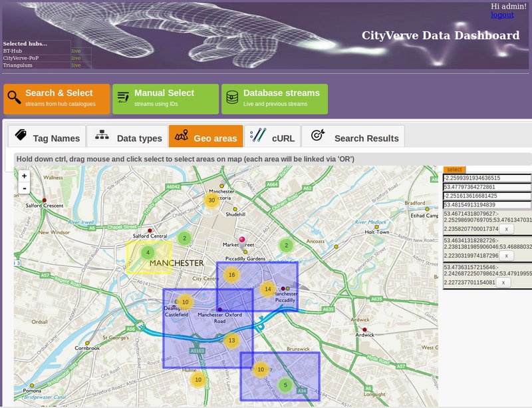The height and width of the screenshot is (408, 532).
Task: Zoom in the map with plus button
Action: (x=25, y=176)
